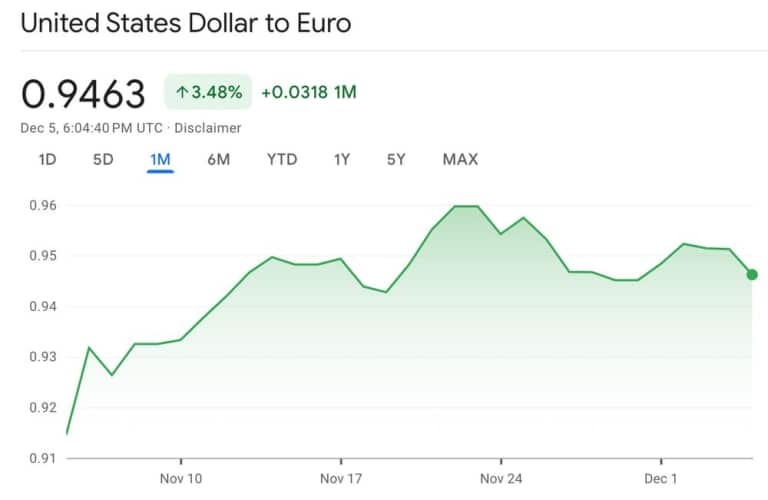768x500 pixels.
Task: Click the 0.96 y-axis label
Action: coord(42,206)
